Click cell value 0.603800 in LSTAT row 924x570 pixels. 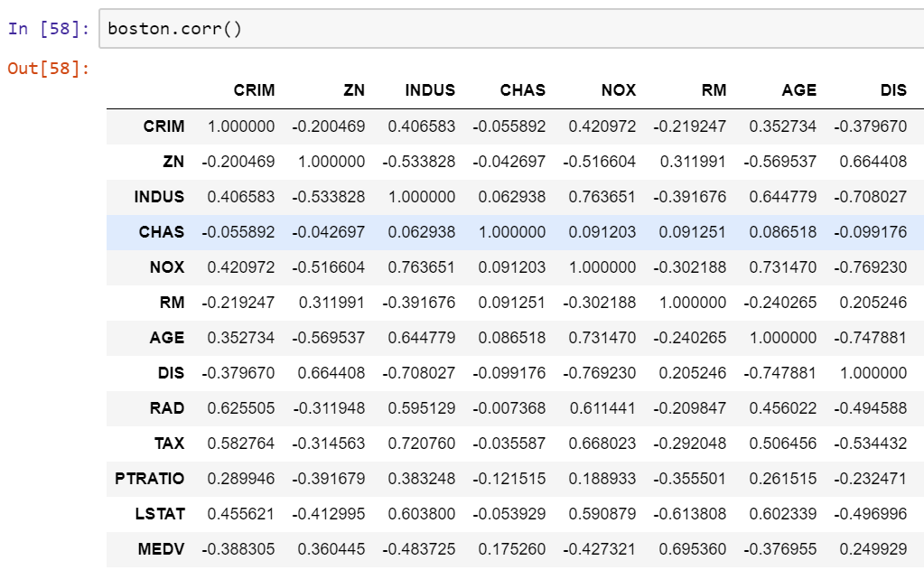point(421,514)
